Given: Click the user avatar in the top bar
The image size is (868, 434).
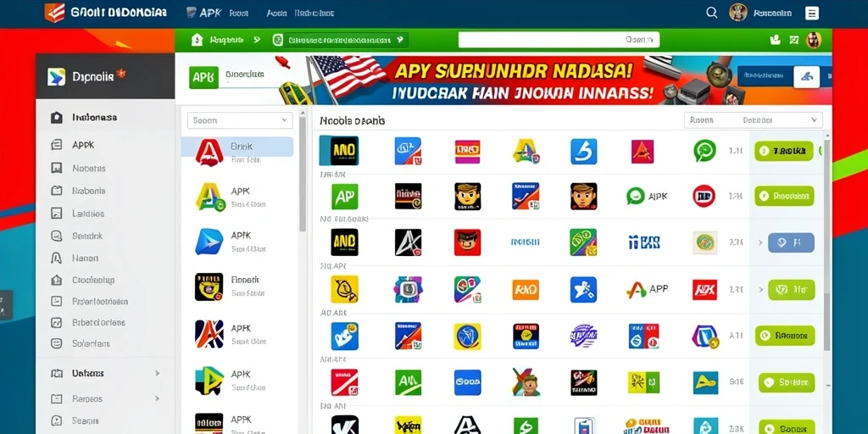Looking at the screenshot, I should (738, 13).
